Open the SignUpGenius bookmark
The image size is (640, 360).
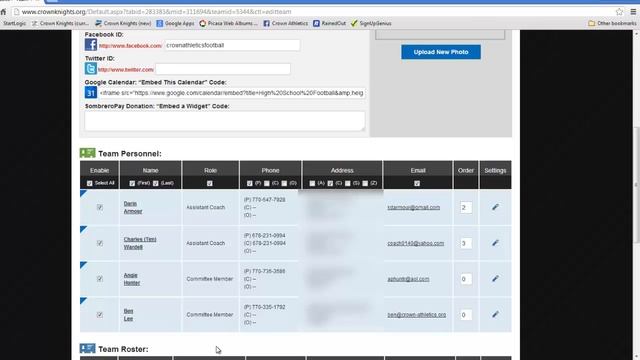371,23
